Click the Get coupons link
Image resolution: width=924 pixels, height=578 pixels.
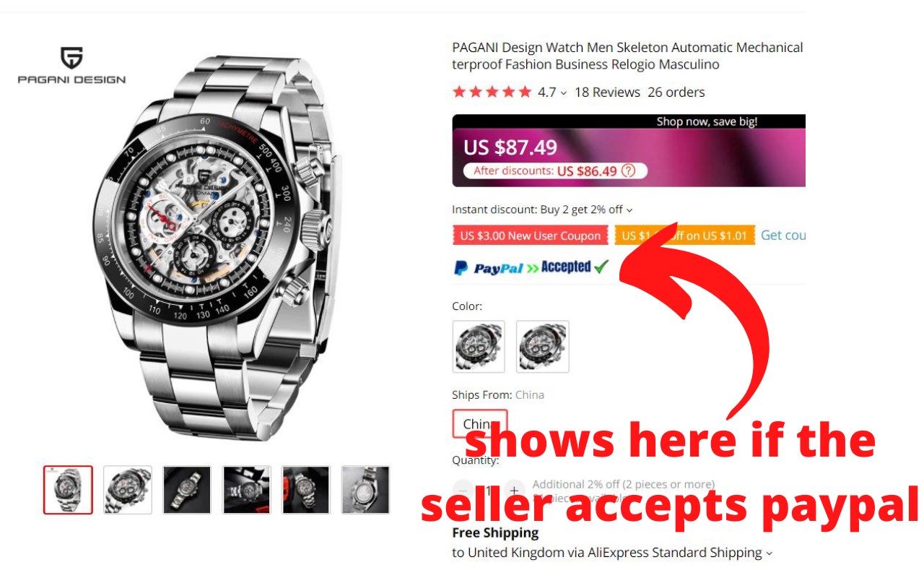pos(783,236)
